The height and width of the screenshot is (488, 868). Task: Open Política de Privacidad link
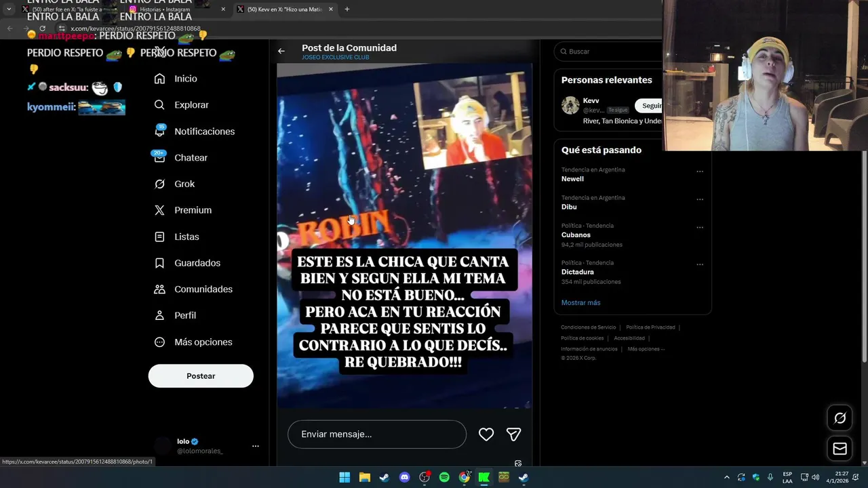click(x=650, y=327)
